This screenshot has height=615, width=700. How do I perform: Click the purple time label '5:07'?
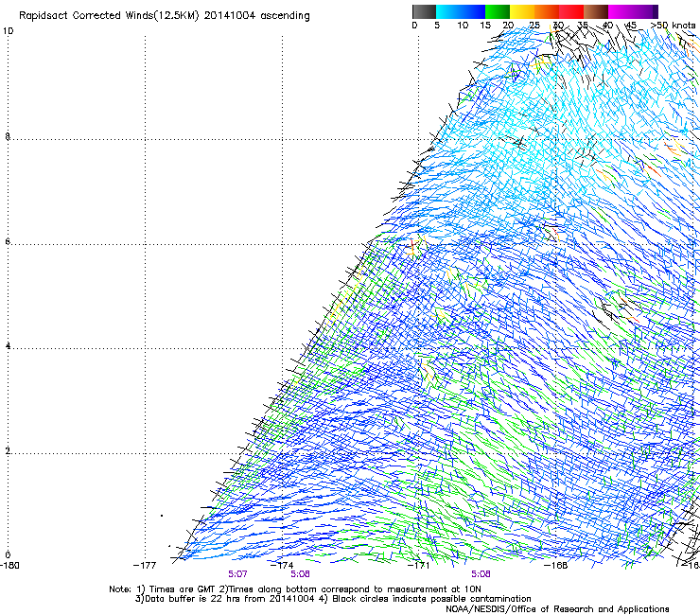click(x=237, y=574)
